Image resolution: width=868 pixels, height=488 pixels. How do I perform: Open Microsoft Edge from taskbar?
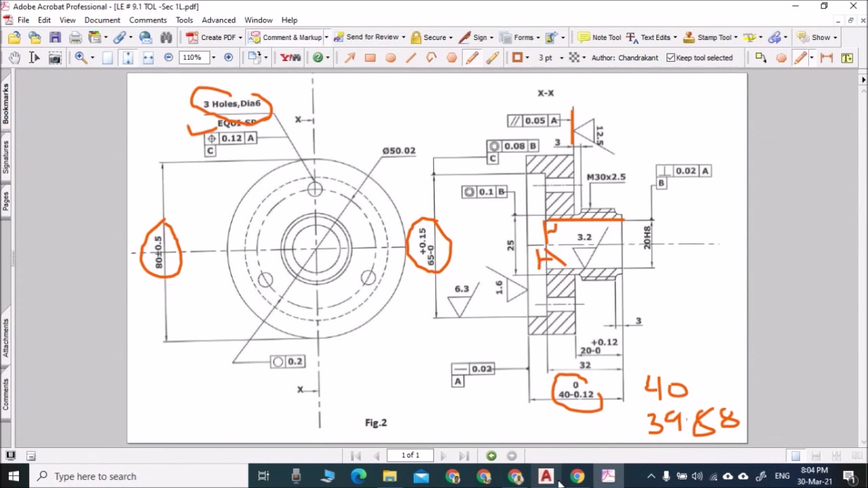coord(358,476)
